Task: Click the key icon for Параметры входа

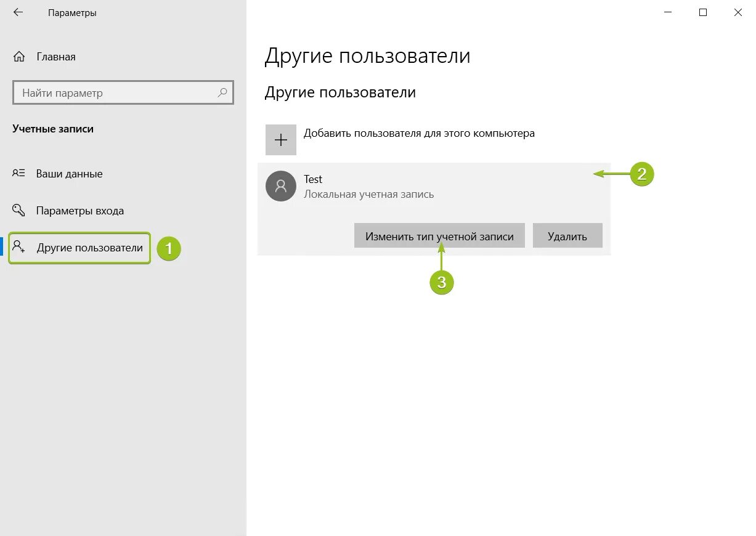Action: pos(19,210)
